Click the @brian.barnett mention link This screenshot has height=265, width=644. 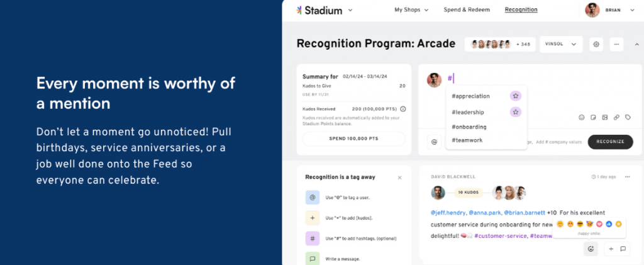coord(525,213)
